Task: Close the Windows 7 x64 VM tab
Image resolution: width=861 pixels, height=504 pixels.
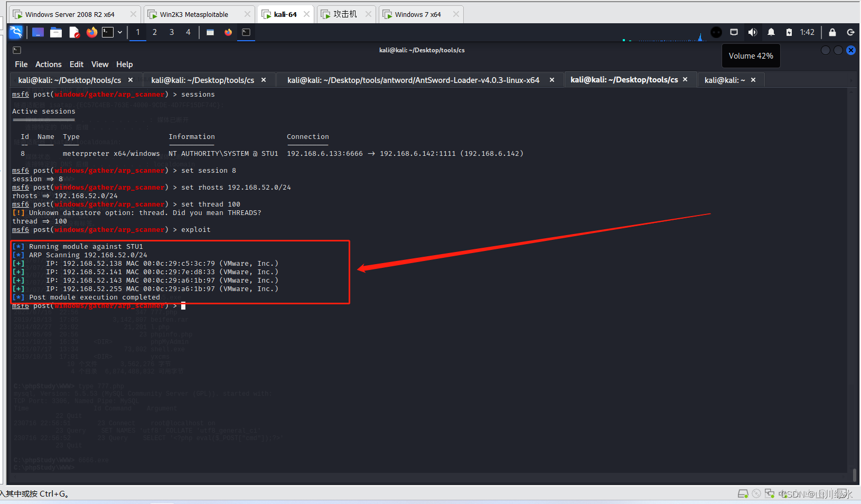Action: coord(456,14)
